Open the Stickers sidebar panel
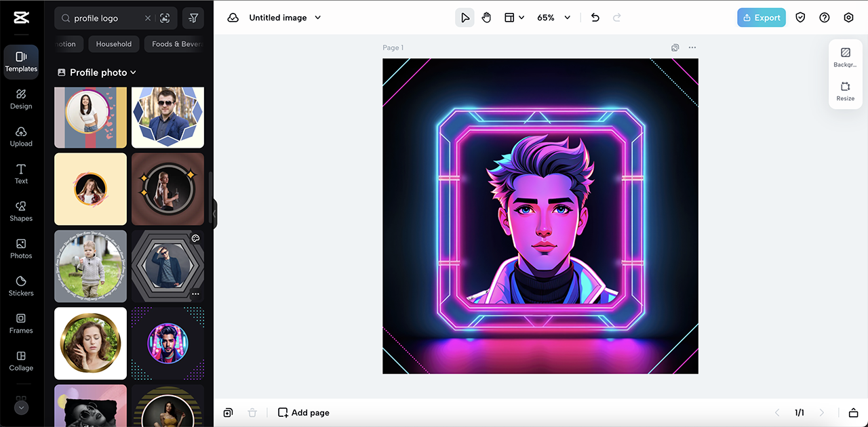This screenshot has height=427, width=868. click(x=21, y=285)
